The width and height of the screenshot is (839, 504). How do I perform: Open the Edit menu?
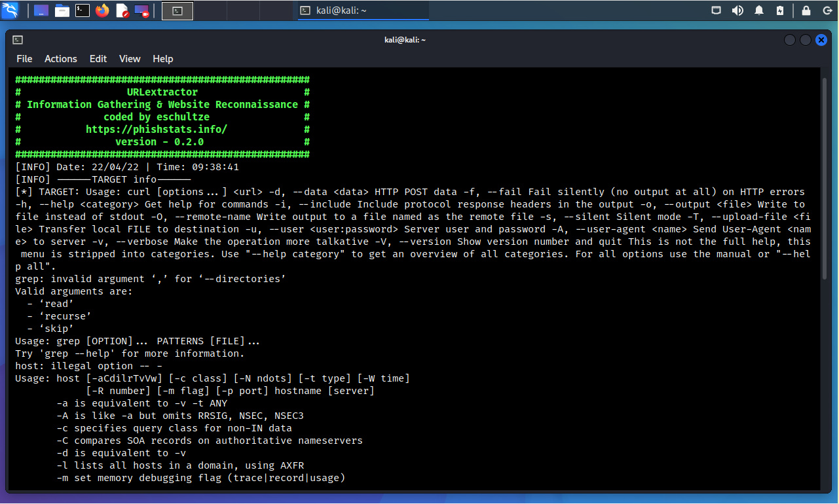[x=98, y=59]
